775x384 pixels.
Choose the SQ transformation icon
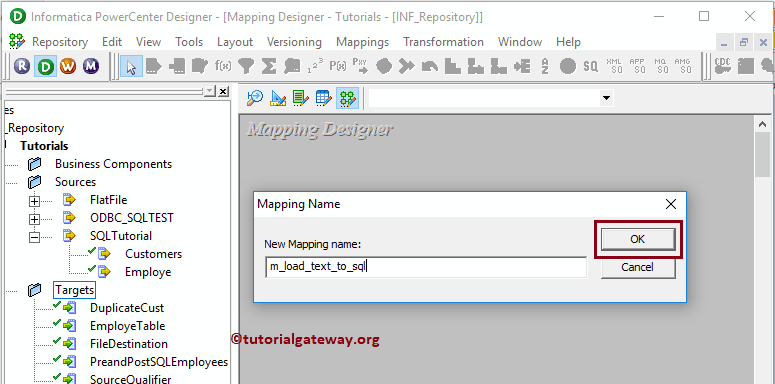(590, 66)
